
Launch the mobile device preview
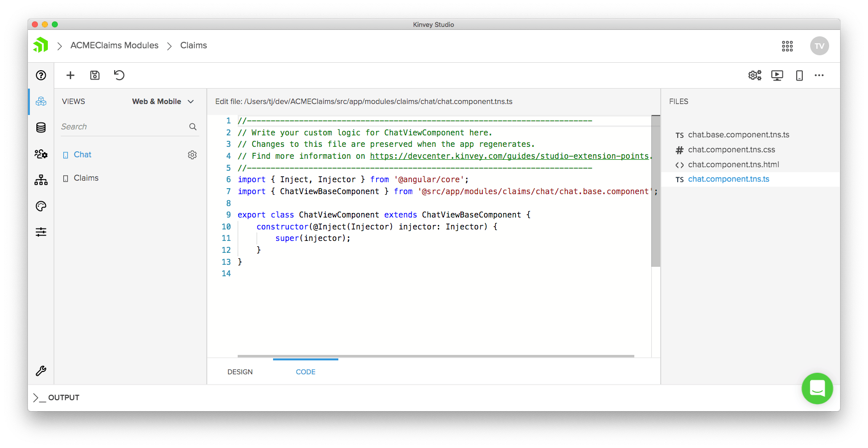[x=799, y=75]
